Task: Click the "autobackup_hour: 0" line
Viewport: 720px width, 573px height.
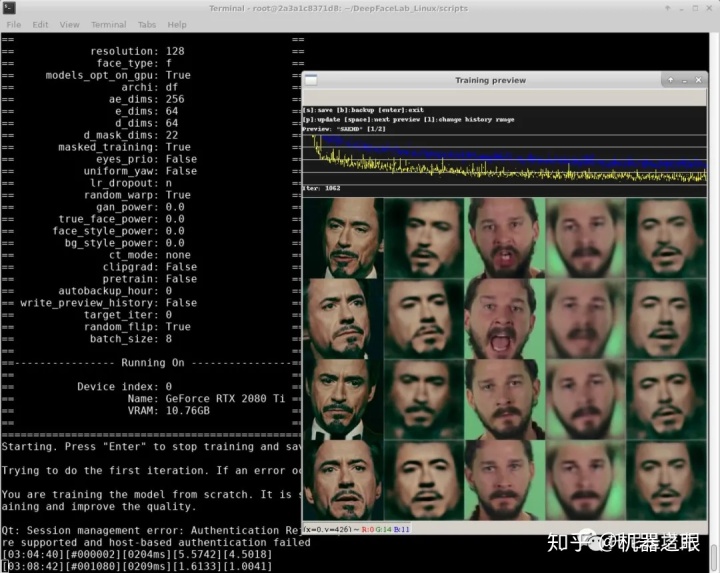Action: (115, 291)
